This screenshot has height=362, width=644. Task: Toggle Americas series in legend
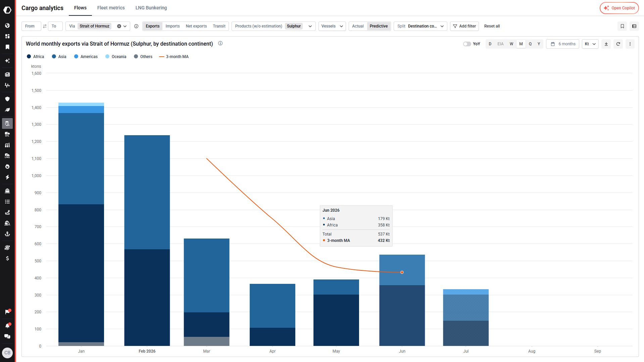(x=86, y=57)
